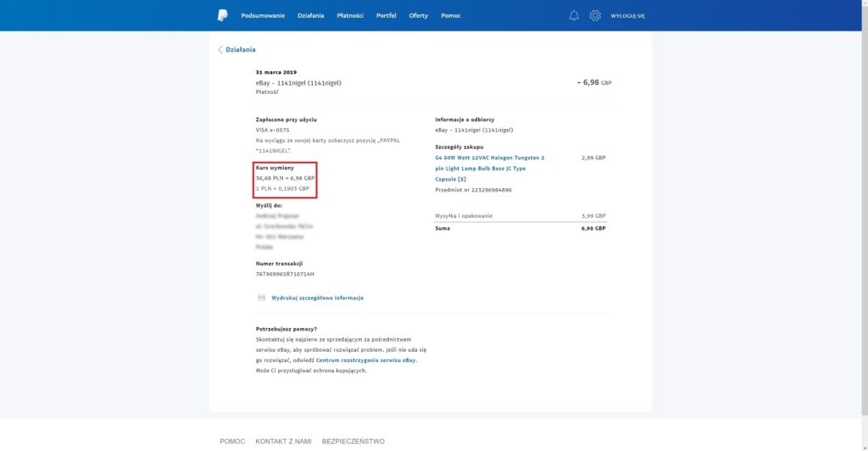
Task: Click the back chevron arrow above the date
Action: 220,50
